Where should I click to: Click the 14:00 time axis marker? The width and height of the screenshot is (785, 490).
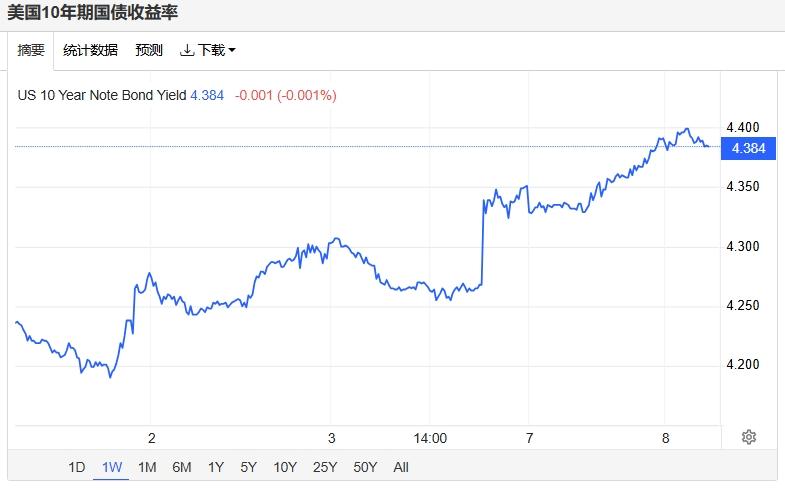tap(429, 438)
